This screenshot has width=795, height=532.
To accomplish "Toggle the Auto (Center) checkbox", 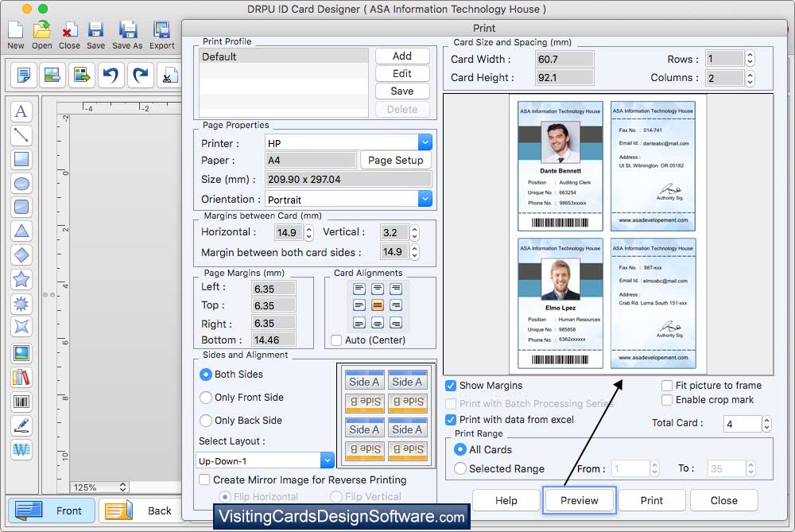I will click(x=336, y=340).
